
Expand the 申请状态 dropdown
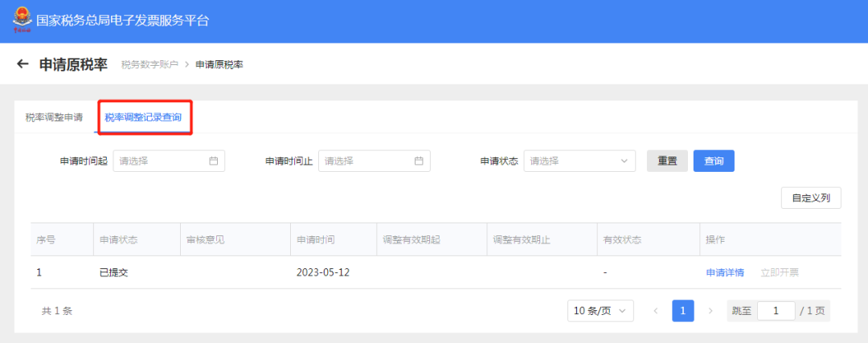point(579,161)
